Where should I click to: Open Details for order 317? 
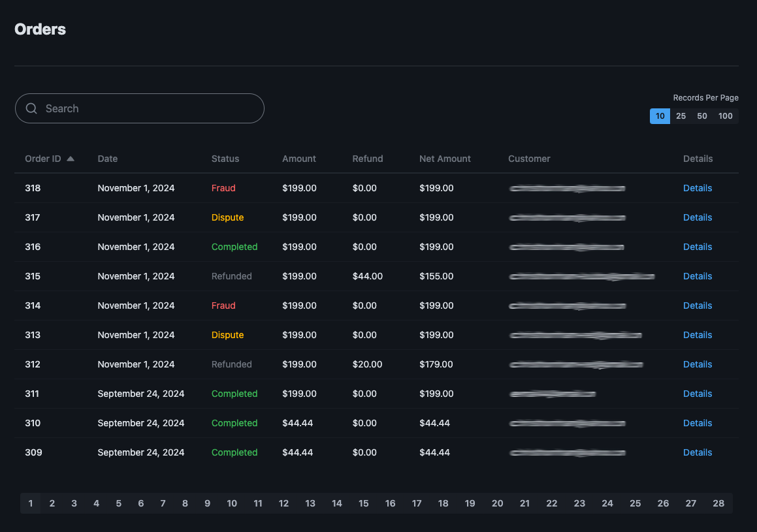pos(697,217)
